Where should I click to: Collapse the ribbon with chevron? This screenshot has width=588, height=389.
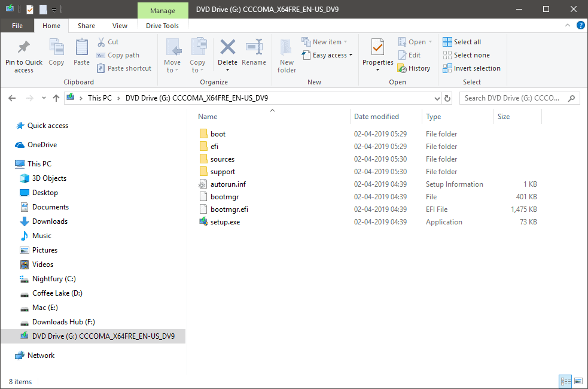click(x=568, y=25)
